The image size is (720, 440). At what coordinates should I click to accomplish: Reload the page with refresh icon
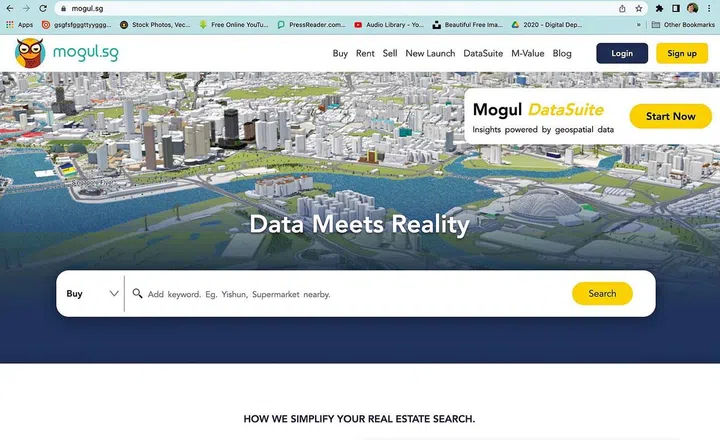coord(43,8)
